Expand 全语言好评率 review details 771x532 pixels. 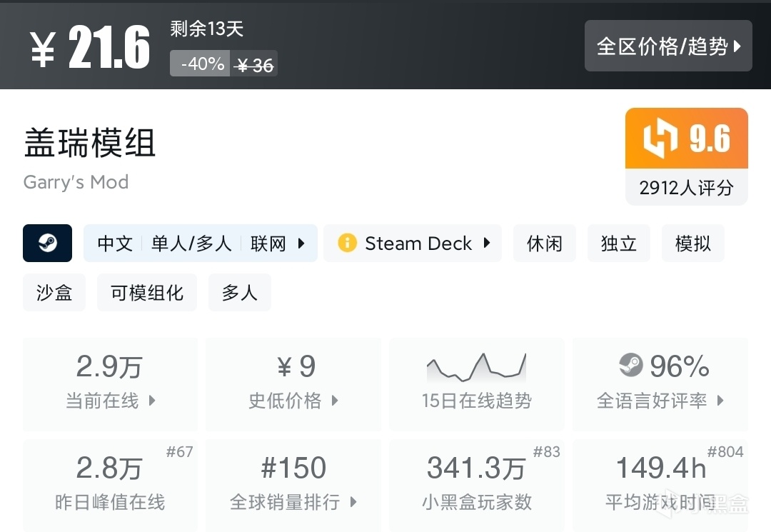click(x=720, y=401)
